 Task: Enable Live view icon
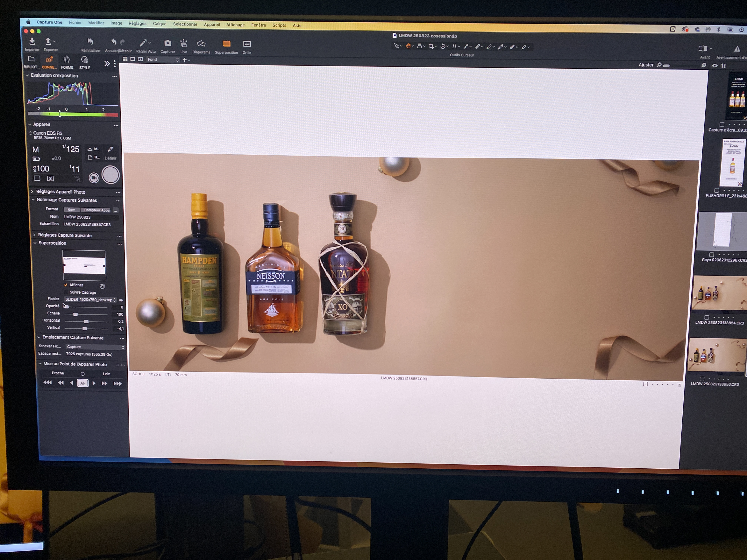click(x=184, y=44)
